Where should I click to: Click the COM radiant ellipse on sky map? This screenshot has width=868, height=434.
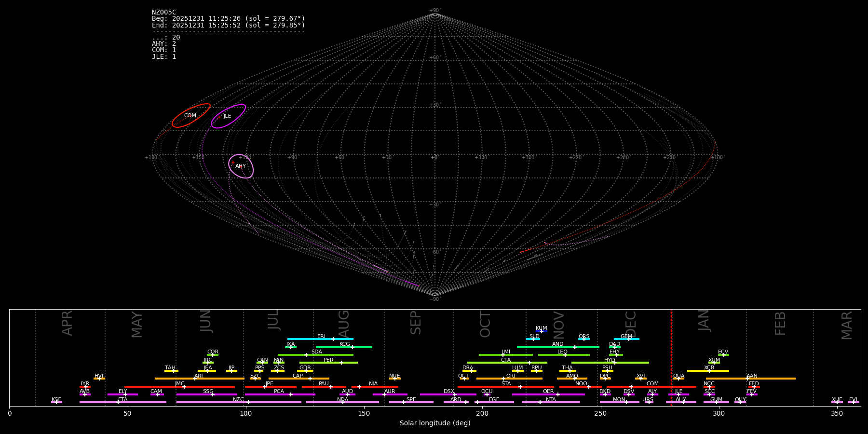(x=191, y=116)
